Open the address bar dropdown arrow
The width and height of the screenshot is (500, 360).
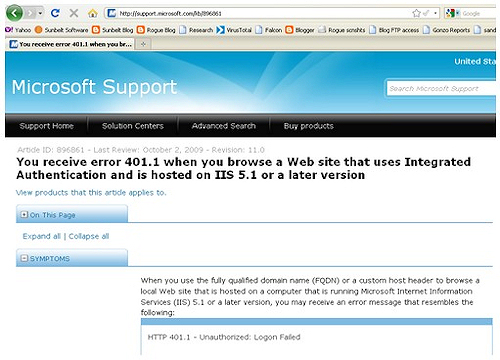pyautogui.click(x=435, y=13)
